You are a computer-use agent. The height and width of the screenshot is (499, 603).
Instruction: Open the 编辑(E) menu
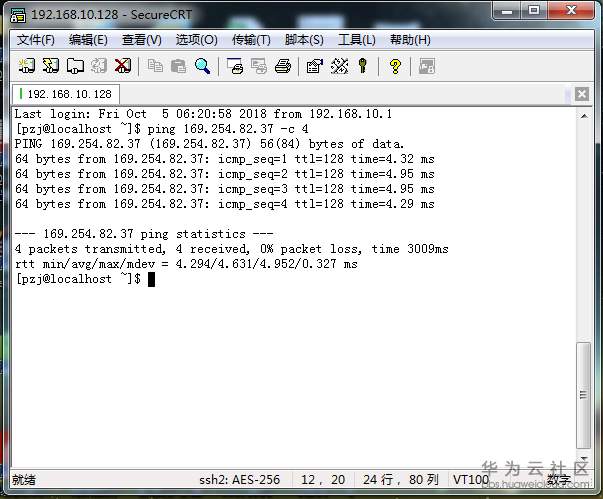tap(88, 40)
